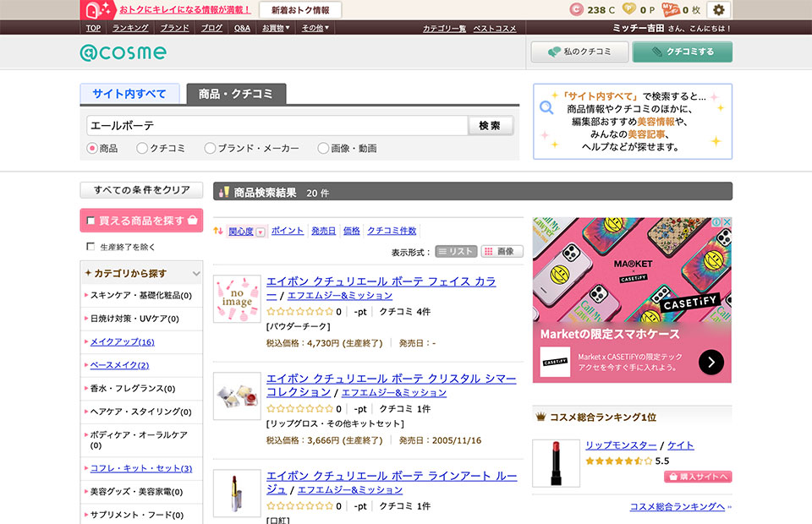Click すべての条件をクリア button
Screen dimensions: 812x524
click(x=141, y=190)
